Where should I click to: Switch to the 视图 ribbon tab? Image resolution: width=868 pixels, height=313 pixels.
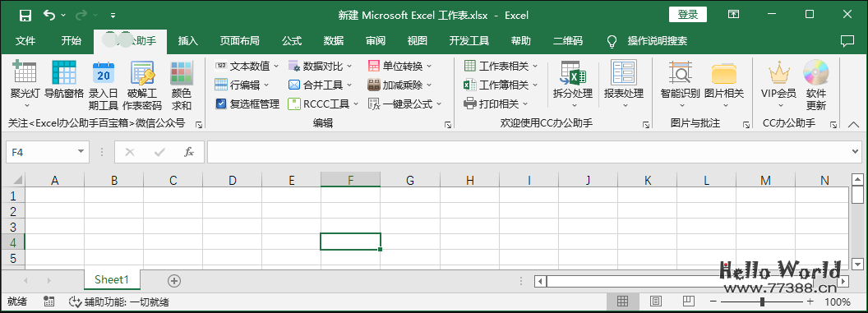click(418, 41)
